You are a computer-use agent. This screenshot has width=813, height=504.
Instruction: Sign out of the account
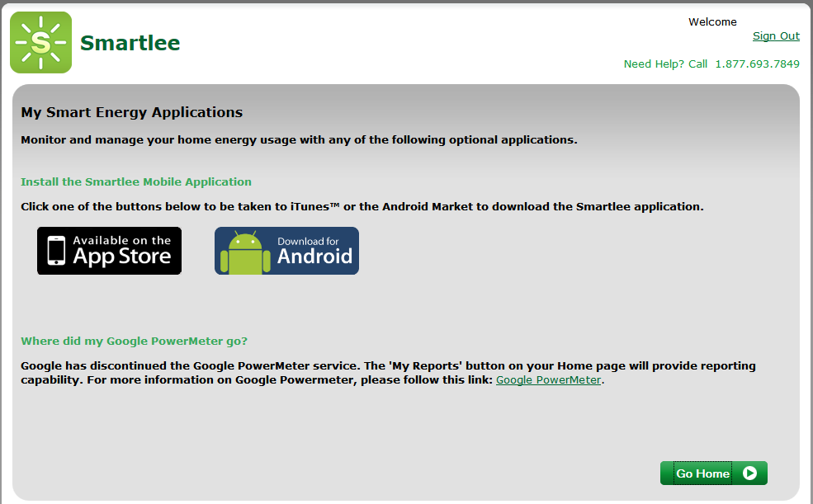coord(776,35)
